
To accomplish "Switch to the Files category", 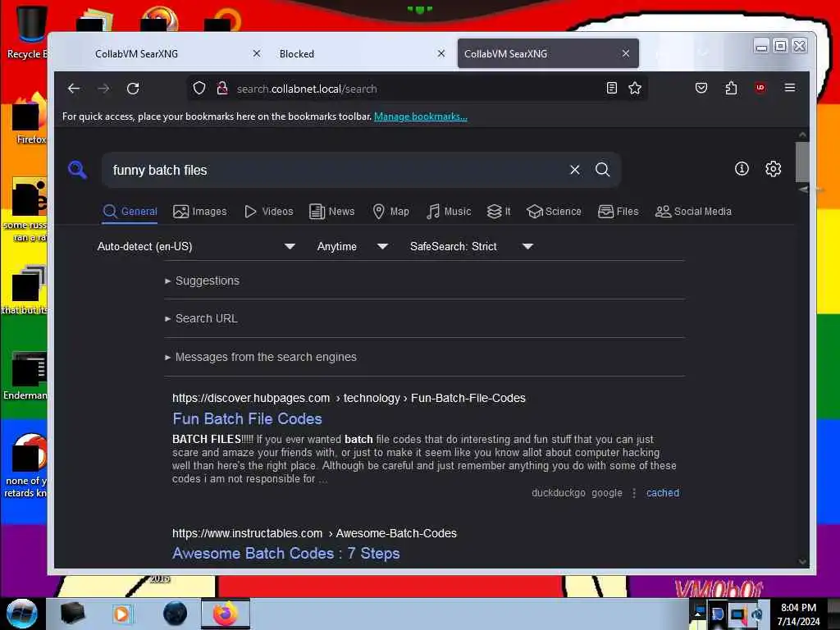I will (x=619, y=212).
